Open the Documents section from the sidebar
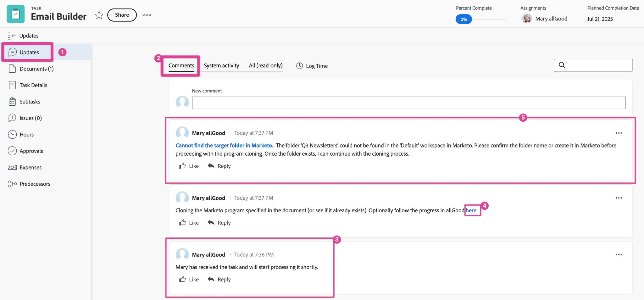644x300 pixels. [x=36, y=69]
